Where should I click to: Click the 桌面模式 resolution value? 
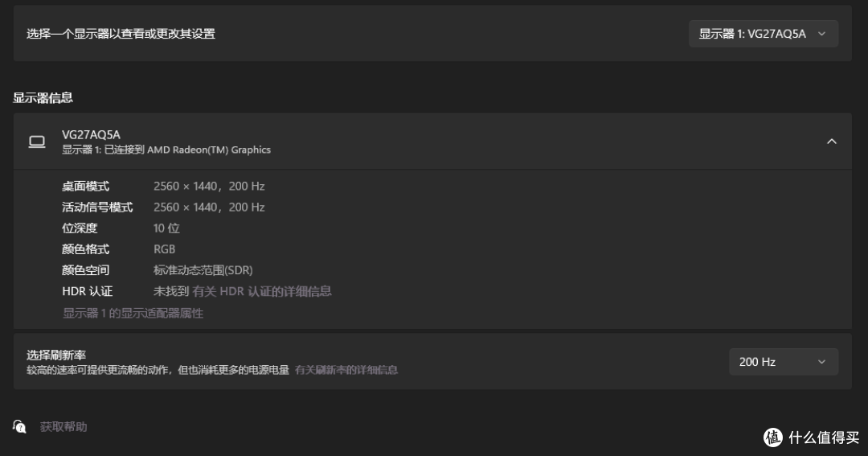209,186
